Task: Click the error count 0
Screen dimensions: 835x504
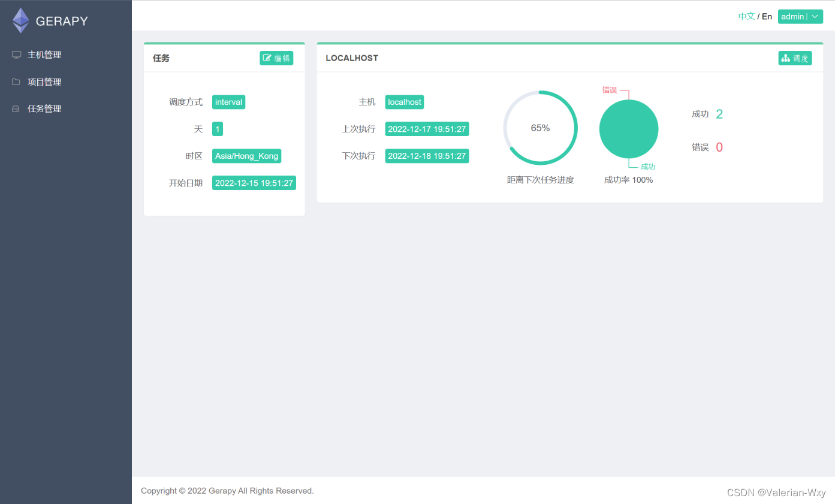Action: (719, 147)
